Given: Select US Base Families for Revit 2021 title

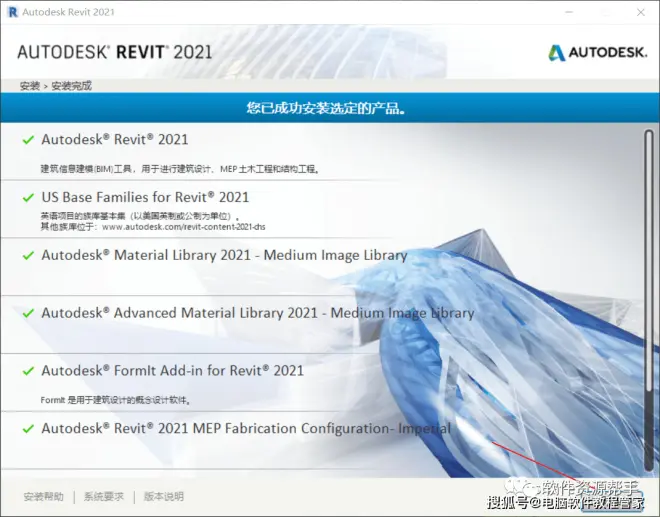Looking at the screenshot, I should click(x=145, y=197).
